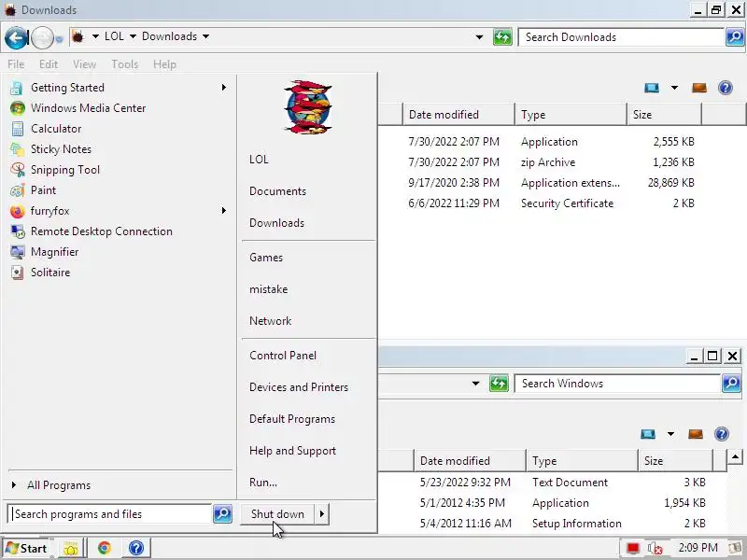Expand Getting Started submenu arrow
The height and width of the screenshot is (560, 747).
(x=223, y=88)
